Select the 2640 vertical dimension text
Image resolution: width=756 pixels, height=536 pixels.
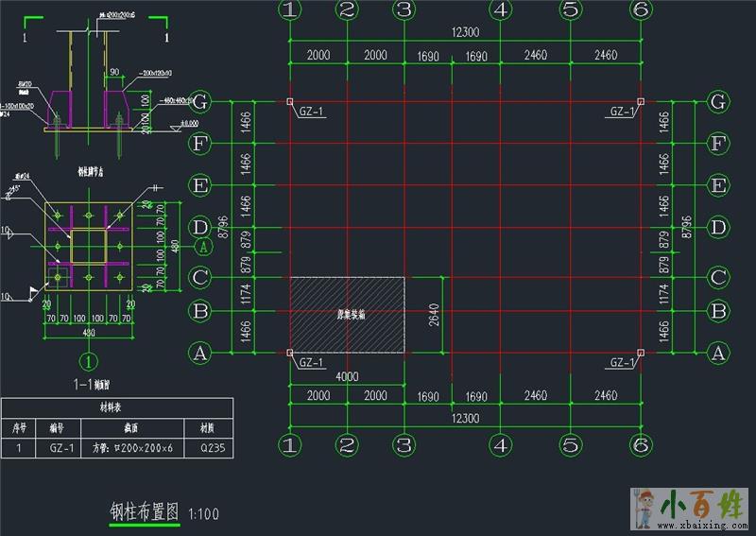433,314
